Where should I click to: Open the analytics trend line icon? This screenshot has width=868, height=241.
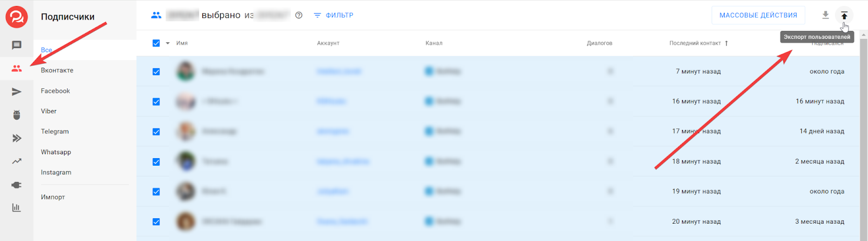point(17,161)
